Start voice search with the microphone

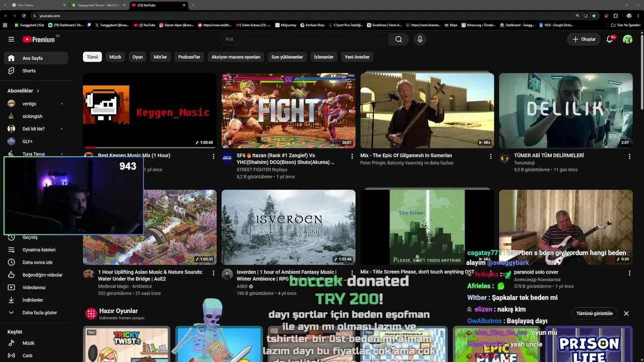[420, 39]
